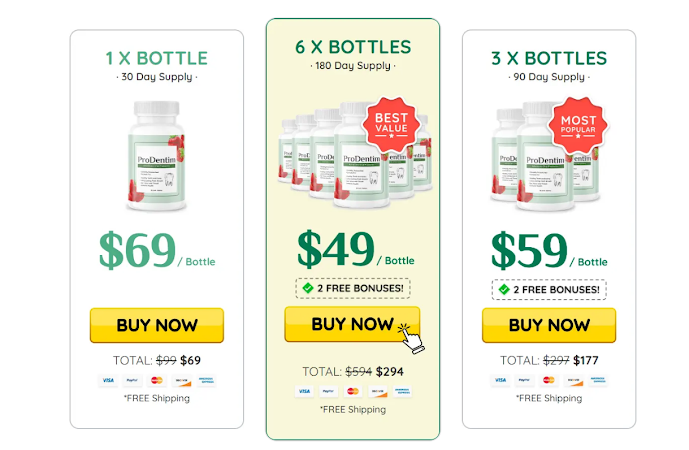
Task: Click the Most Popular red badge
Action: (578, 125)
